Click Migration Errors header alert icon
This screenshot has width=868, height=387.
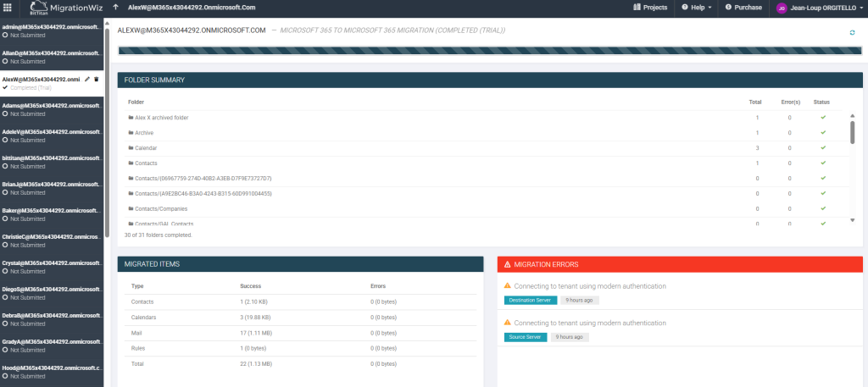[x=507, y=265]
